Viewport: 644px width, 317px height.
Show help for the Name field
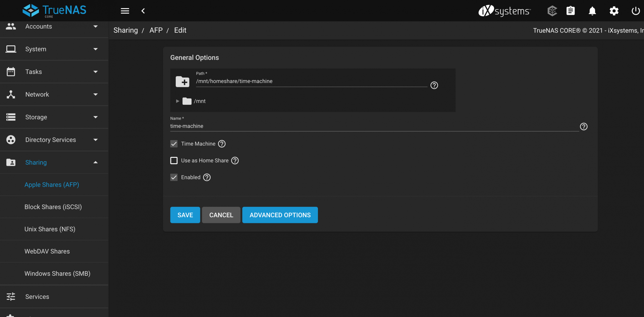[584, 127]
